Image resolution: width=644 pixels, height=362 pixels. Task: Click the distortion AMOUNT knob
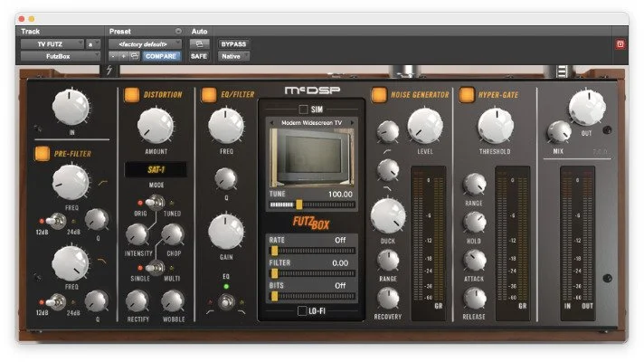pyautogui.click(x=156, y=126)
